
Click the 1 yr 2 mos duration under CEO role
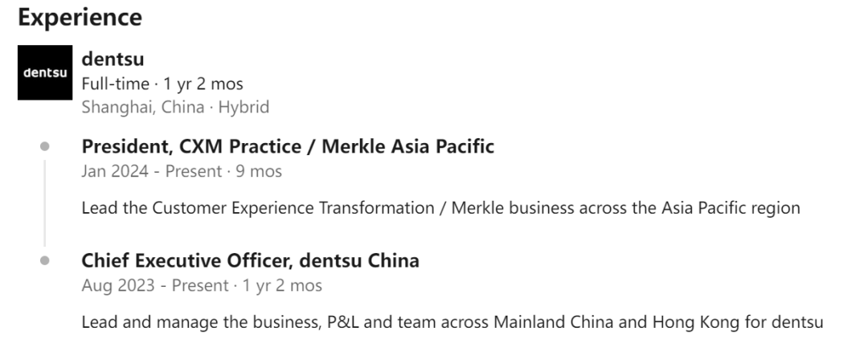[282, 285]
